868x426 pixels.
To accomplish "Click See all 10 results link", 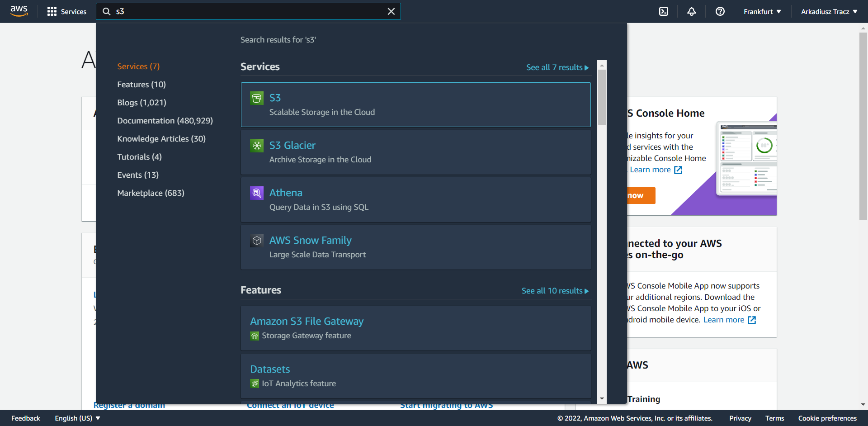I will click(x=555, y=291).
